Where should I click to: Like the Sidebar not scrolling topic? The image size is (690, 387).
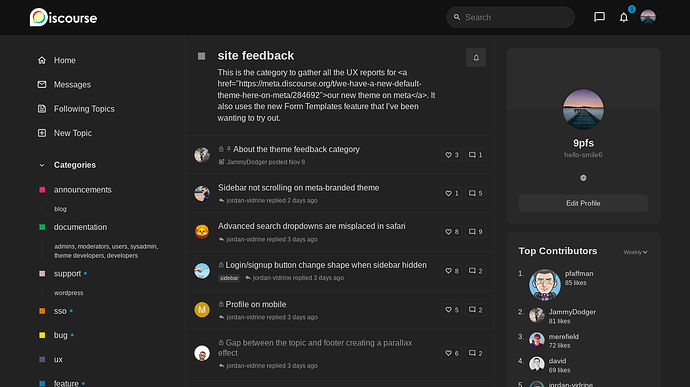452,193
